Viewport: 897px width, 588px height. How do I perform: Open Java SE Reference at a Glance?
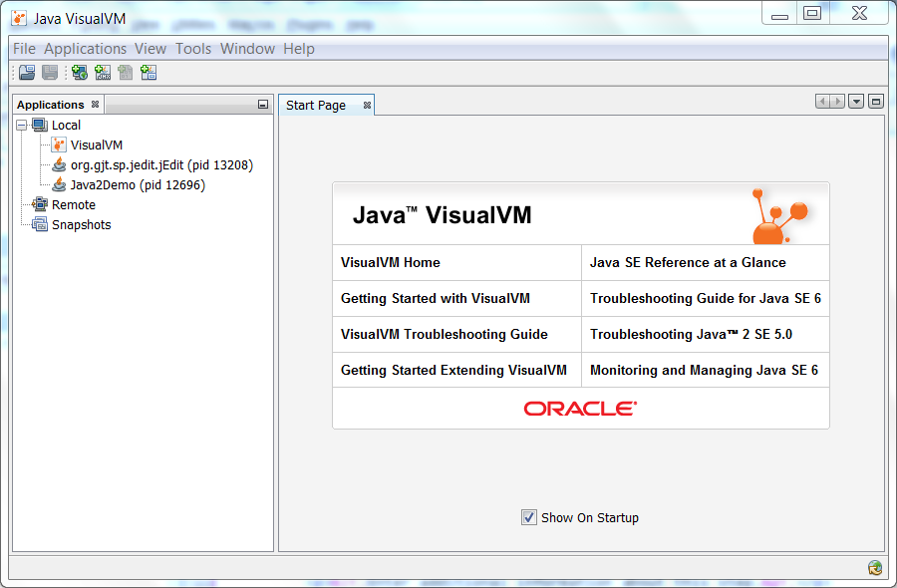coord(688,262)
